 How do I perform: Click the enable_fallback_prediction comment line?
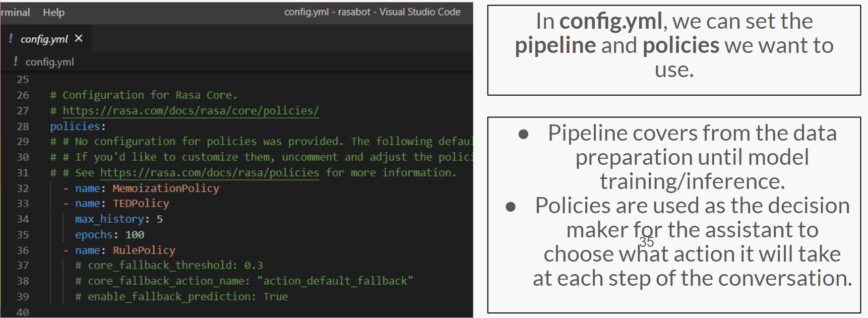181,297
